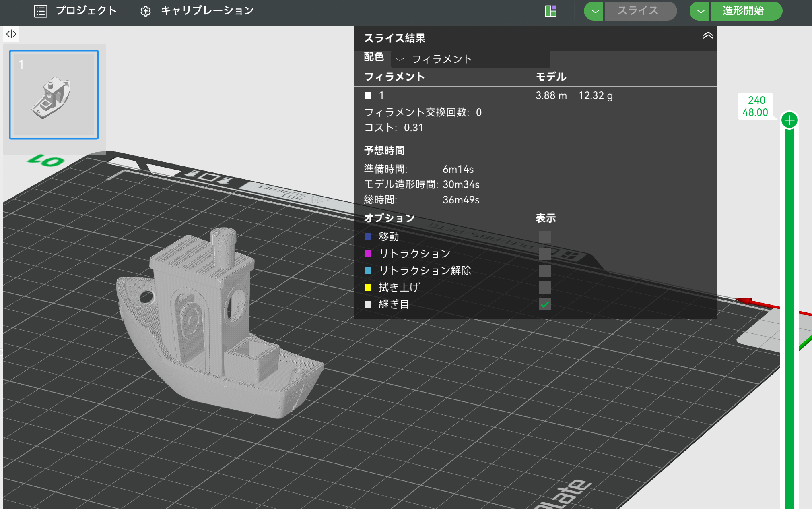This screenshot has height=509, width=812.
Task: Click the フィラメント交換回数: 0 text
Action: click(423, 112)
